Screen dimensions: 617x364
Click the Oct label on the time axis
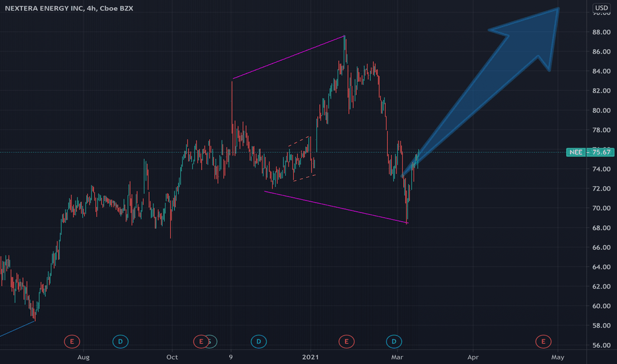coord(172,357)
